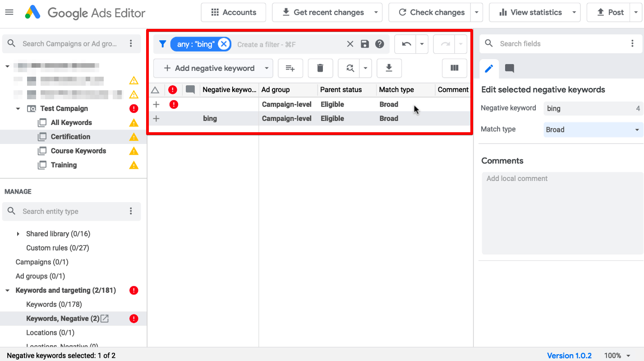644x361 pixels.
Task: Collapse the account tree root
Action: [x=7, y=66]
